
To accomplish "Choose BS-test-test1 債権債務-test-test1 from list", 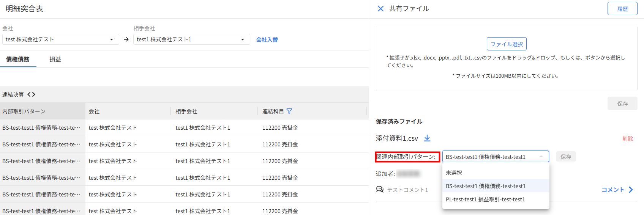I will click(x=486, y=186).
